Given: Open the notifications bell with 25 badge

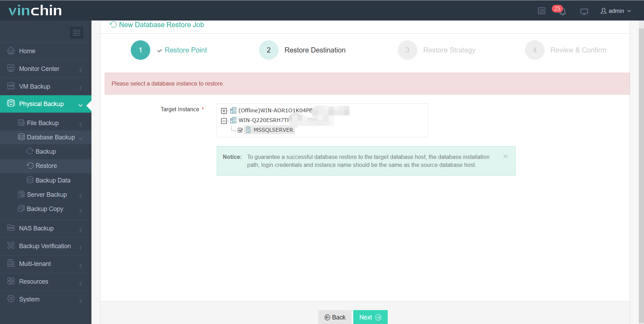Looking at the screenshot, I should pyautogui.click(x=562, y=11).
